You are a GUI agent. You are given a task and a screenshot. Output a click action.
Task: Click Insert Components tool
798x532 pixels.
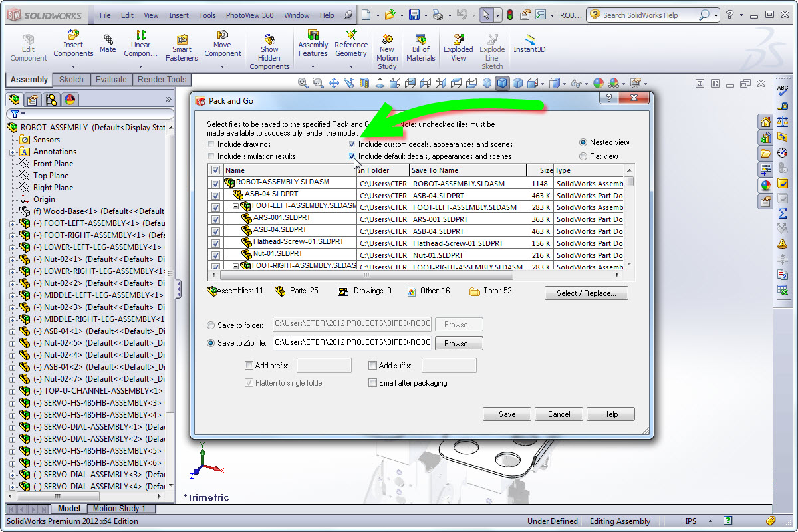pos(73,43)
